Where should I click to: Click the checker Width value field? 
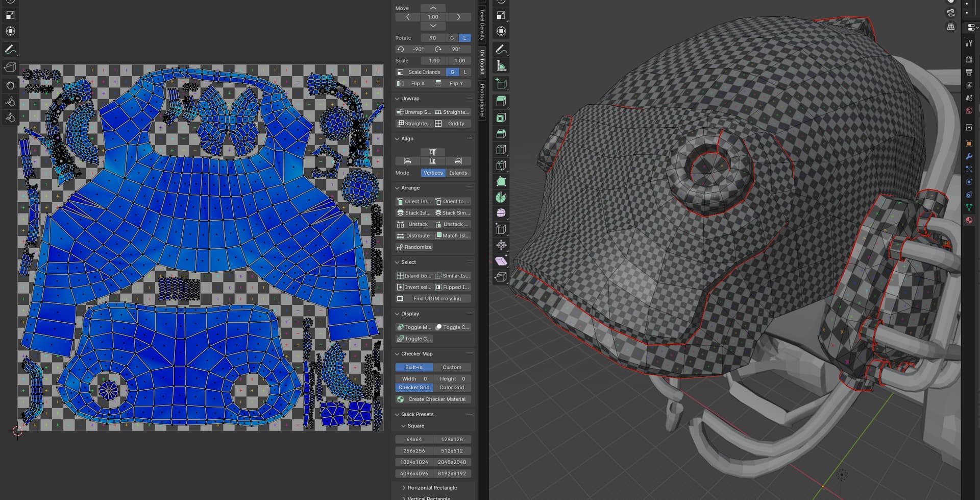pos(414,379)
